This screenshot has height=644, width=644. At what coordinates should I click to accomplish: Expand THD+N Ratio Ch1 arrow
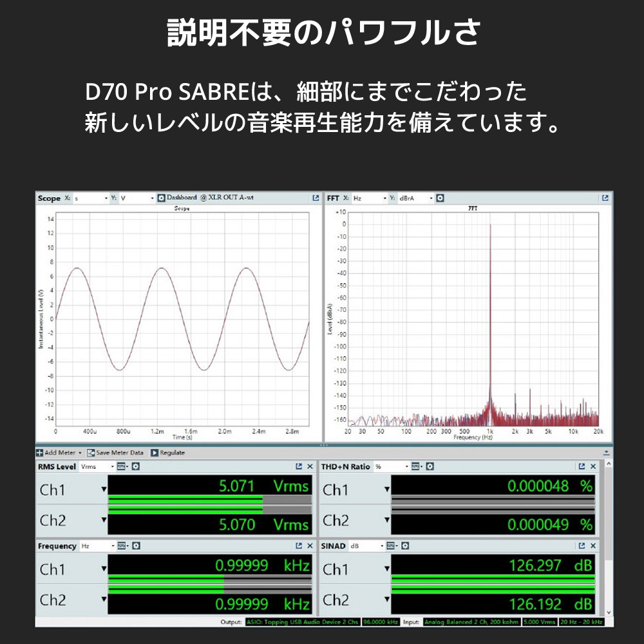click(387, 489)
